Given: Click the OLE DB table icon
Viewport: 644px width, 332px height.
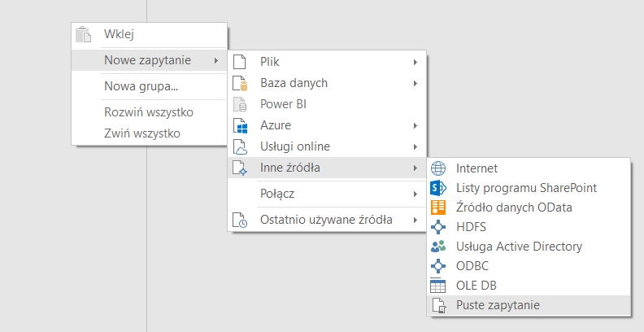Looking at the screenshot, I should click(438, 286).
